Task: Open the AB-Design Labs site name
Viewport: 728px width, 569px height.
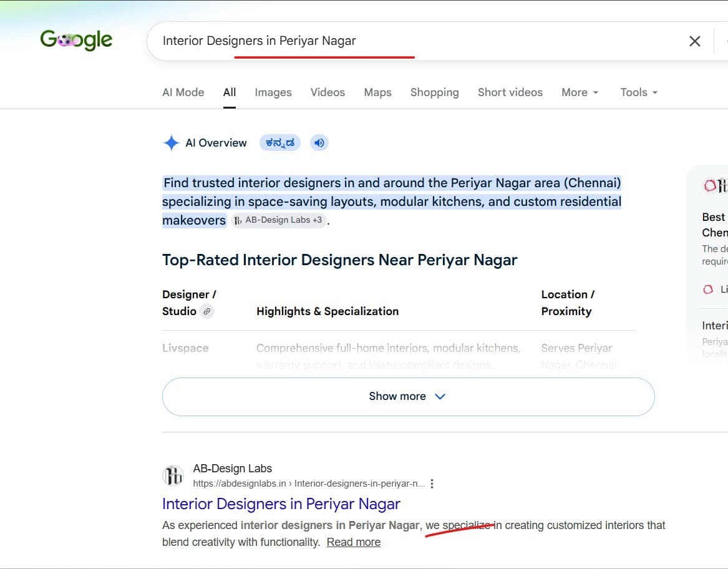Action: 232,468
